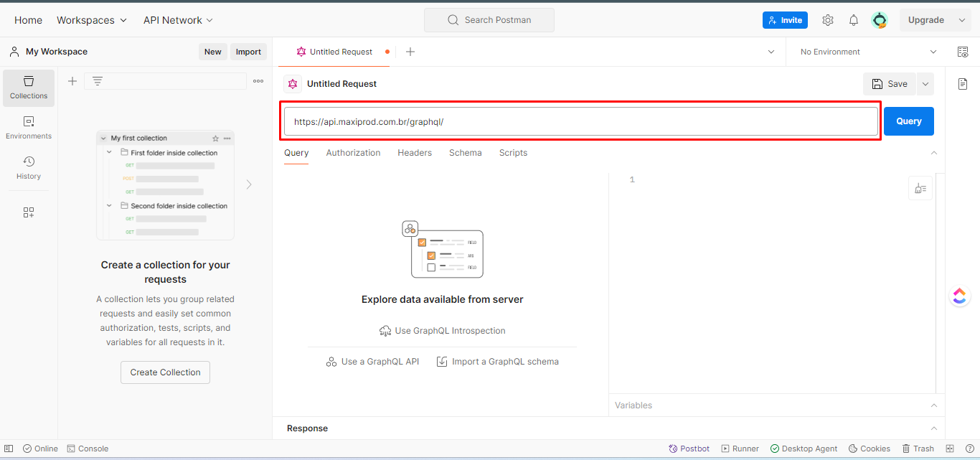
Task: Click the next arrow beside collection preview
Action: click(249, 184)
